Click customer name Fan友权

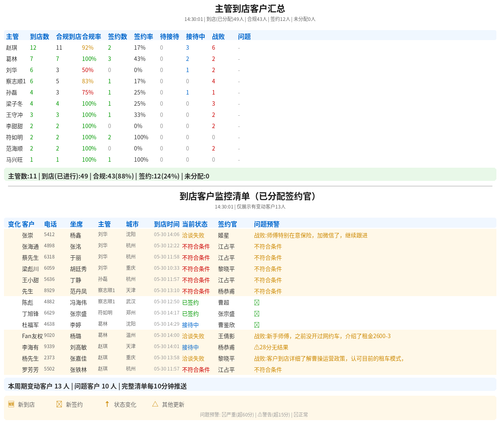(32, 336)
